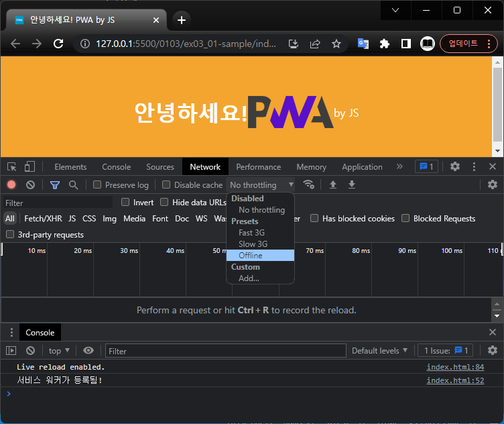Focus the Network Filter text field
Screen dimensions: 504x424
tap(58, 203)
